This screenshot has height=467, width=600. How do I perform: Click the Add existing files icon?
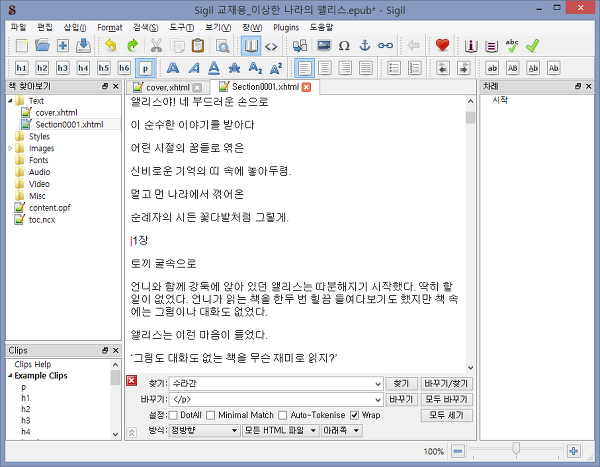point(63,46)
